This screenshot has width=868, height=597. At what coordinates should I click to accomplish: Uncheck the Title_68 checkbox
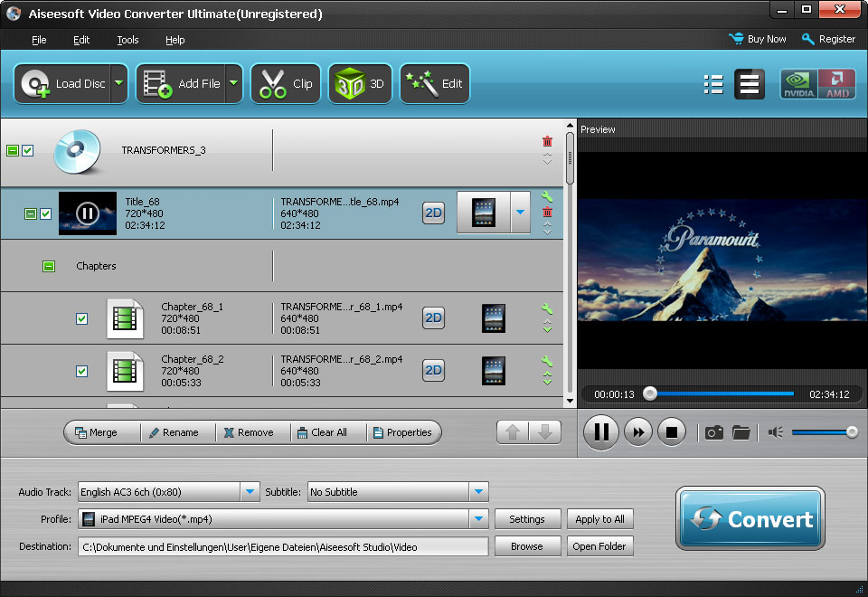(46, 213)
